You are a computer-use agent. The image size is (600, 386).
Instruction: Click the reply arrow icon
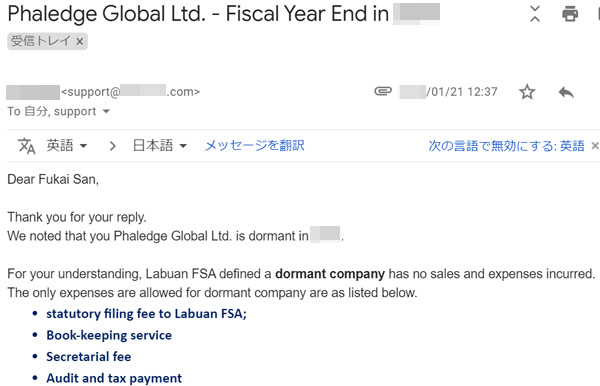pyautogui.click(x=566, y=92)
